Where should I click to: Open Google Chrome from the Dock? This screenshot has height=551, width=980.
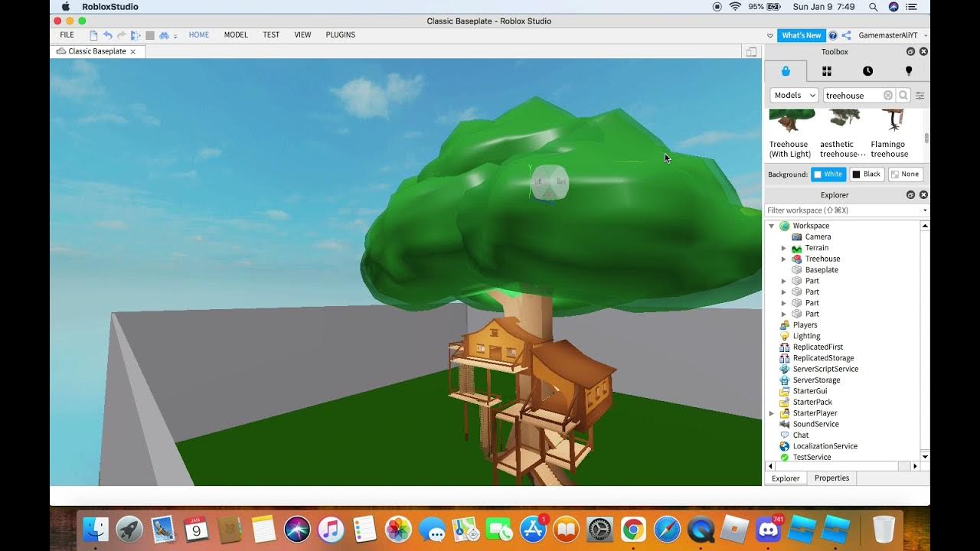(633, 529)
